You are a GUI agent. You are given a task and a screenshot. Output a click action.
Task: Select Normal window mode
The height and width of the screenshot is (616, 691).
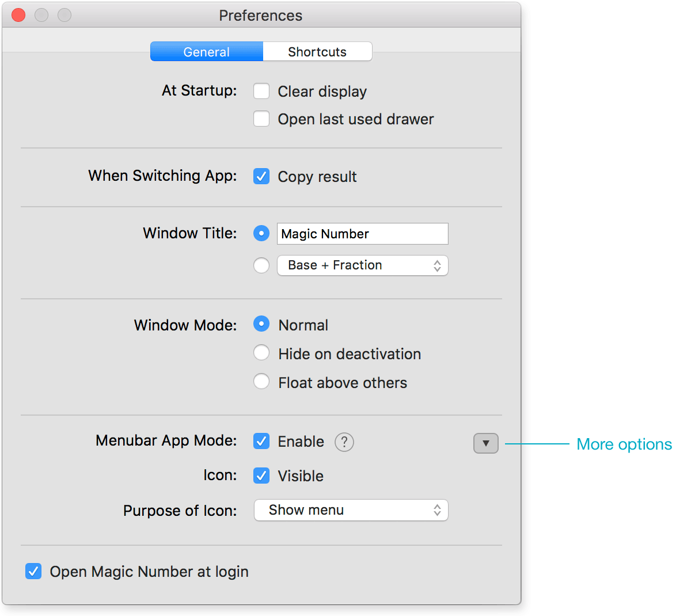coord(261,324)
